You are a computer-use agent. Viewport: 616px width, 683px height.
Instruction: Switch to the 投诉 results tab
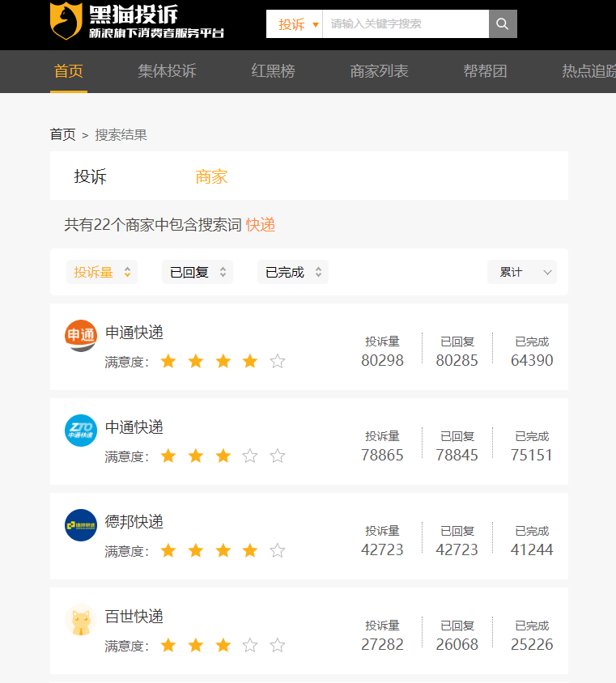point(90,176)
